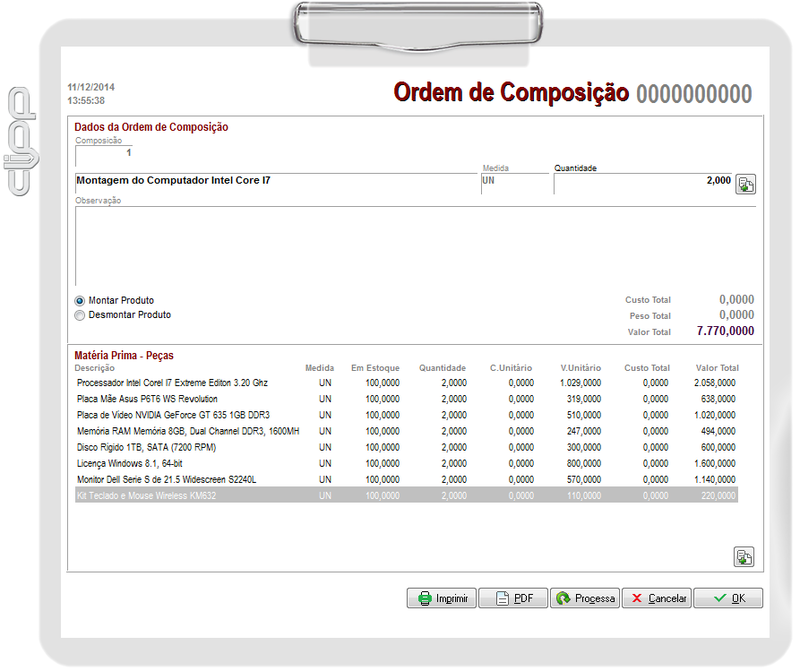The width and height of the screenshot is (800, 671).
Task: Click the Quantidade input field
Action: (x=643, y=182)
